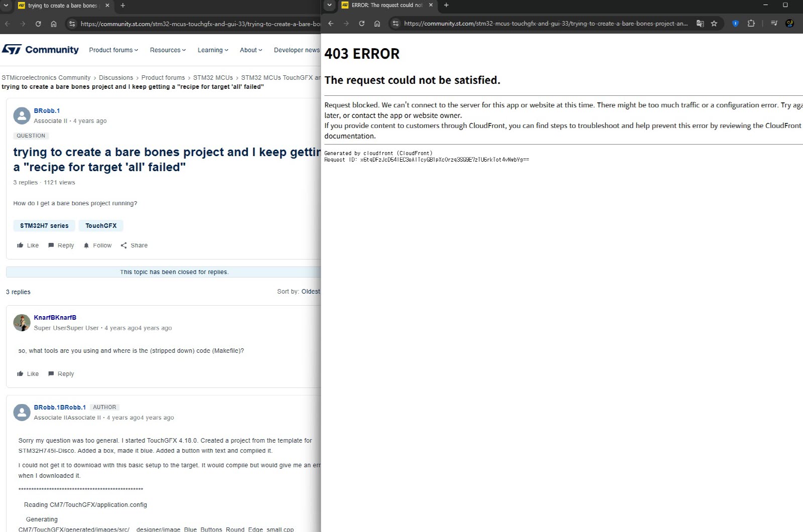This screenshot has height=532, width=803.
Task: Open new tab in right browser window
Action: pos(446,6)
